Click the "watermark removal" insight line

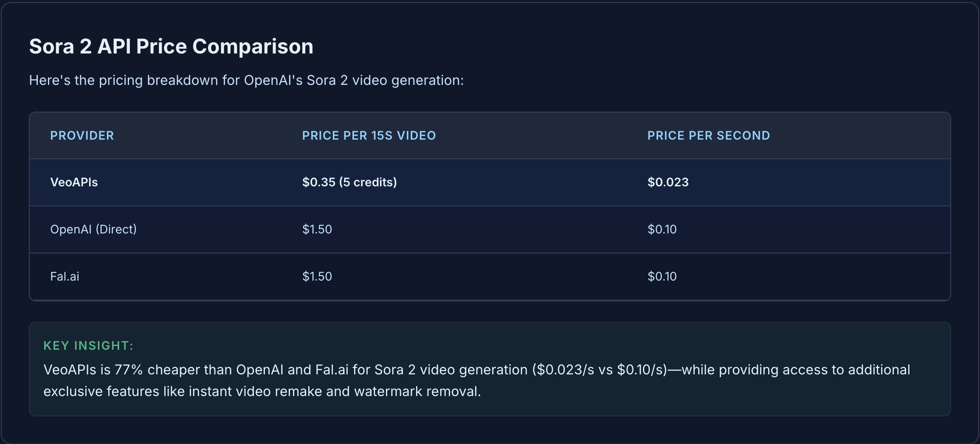pyautogui.click(x=417, y=391)
